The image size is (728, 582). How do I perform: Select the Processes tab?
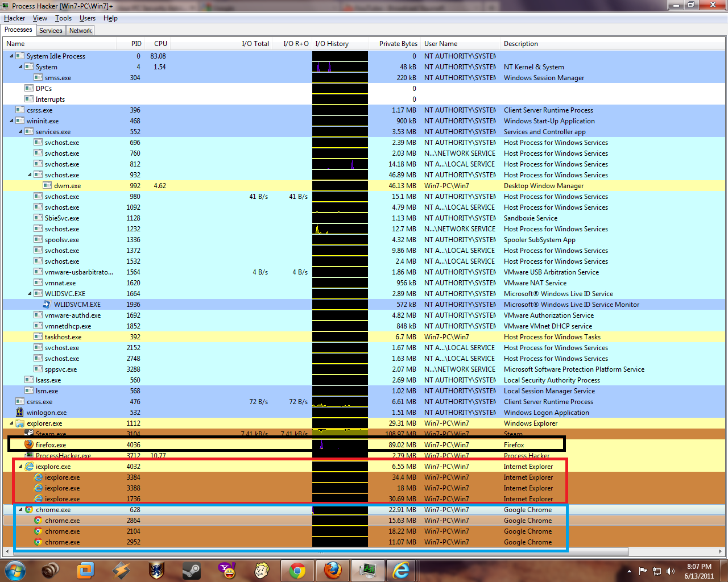[x=18, y=30]
